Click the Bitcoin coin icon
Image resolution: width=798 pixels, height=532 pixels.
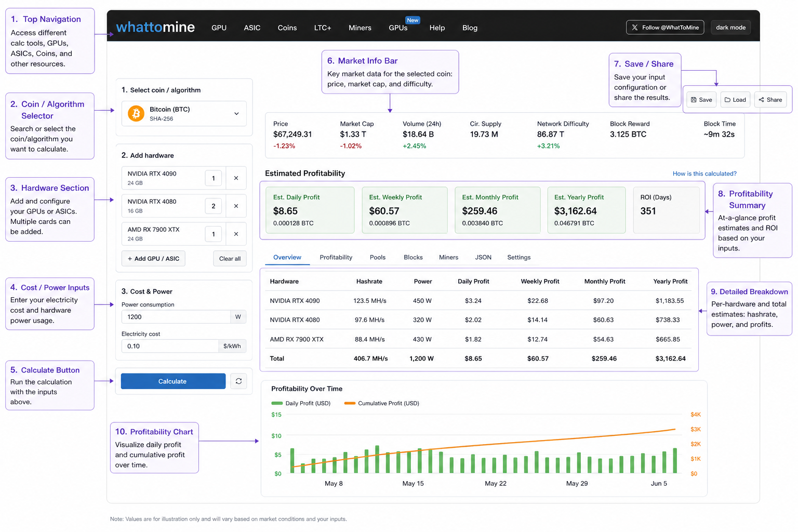point(136,113)
